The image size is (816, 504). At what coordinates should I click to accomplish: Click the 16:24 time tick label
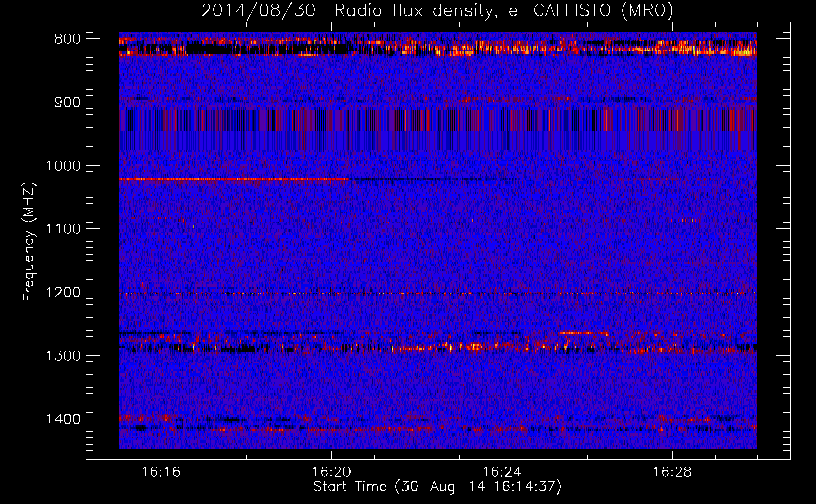pyautogui.click(x=502, y=472)
